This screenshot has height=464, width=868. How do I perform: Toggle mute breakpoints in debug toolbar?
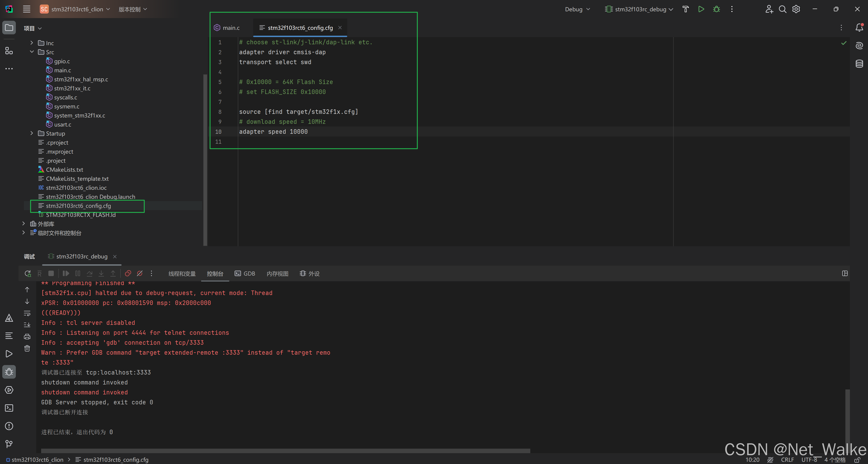coord(140,273)
